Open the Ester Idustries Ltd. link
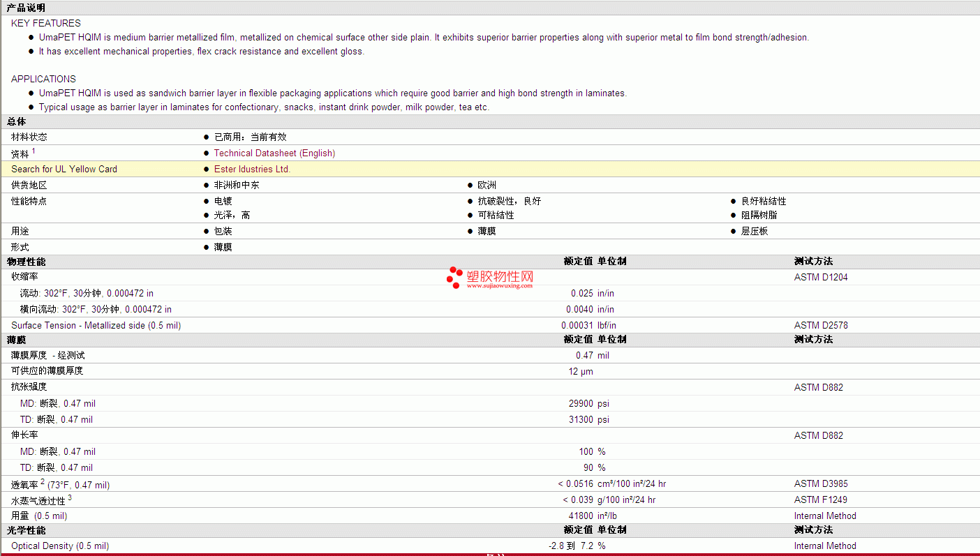This screenshot has height=556, width=980. (x=252, y=170)
